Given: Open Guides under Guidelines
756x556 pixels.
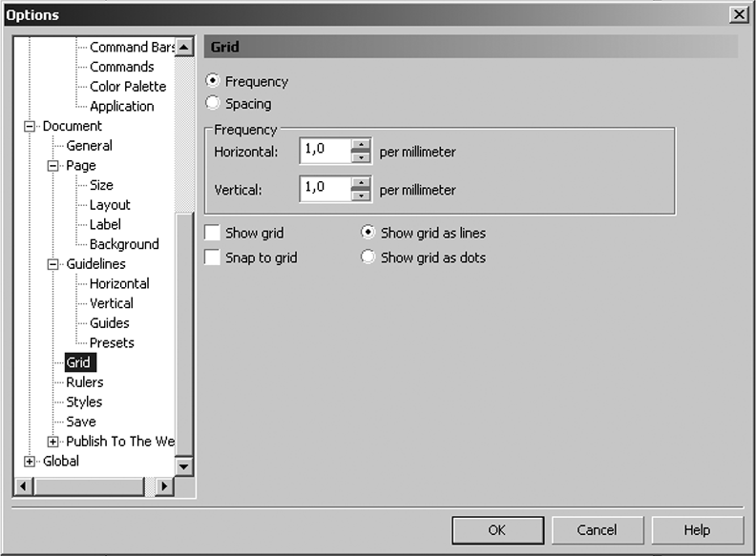Looking at the screenshot, I should [110, 323].
